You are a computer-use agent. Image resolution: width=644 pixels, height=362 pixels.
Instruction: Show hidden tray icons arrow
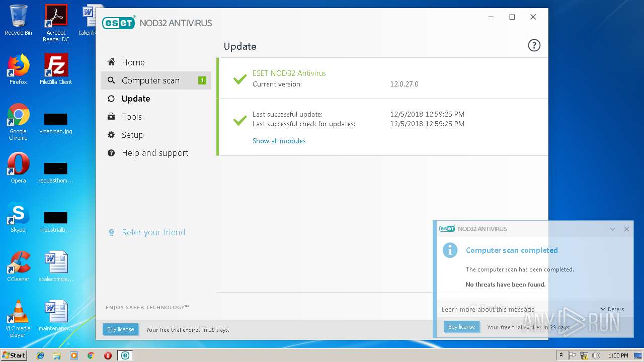(561, 355)
